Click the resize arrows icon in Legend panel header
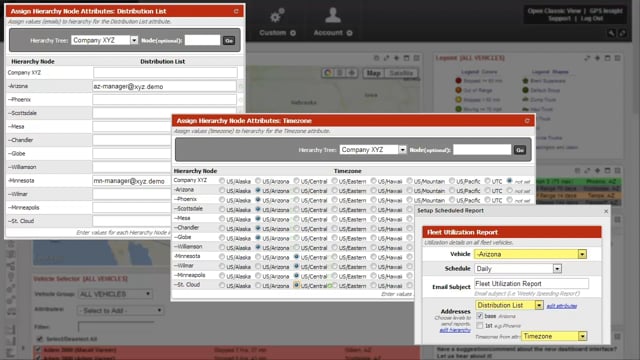Image resolution: width=640 pixels, height=360 pixels. [x=587, y=58]
